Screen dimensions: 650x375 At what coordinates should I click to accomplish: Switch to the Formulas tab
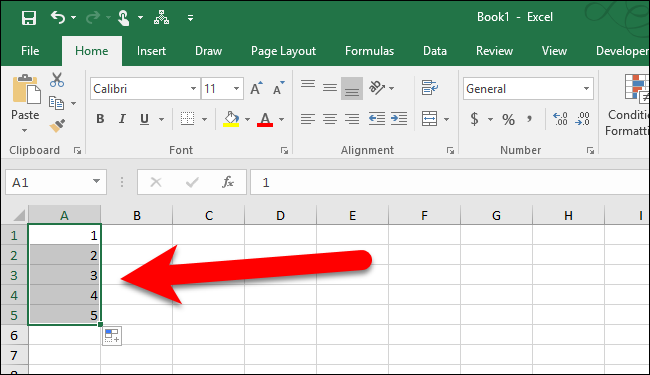click(369, 51)
